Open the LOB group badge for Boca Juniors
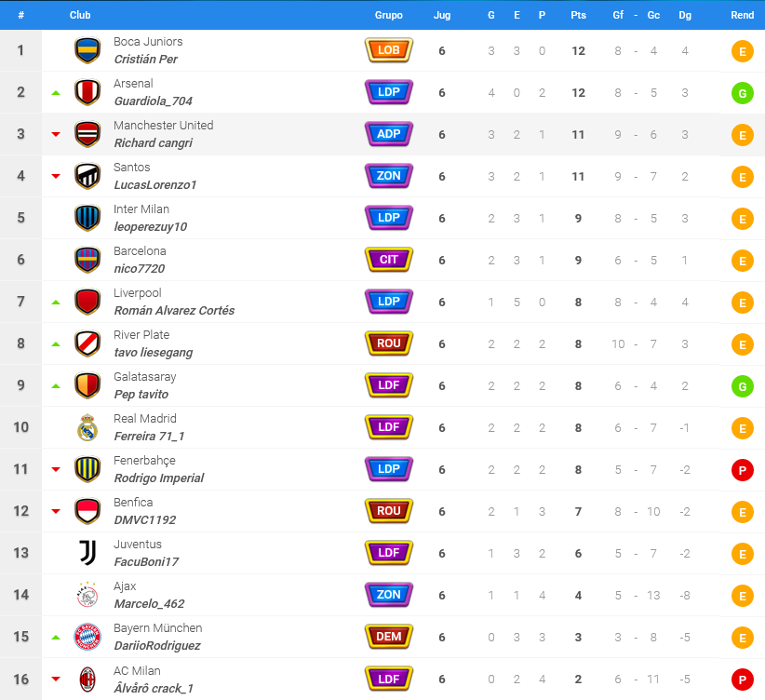Viewport: 765px width, 700px height. click(389, 50)
